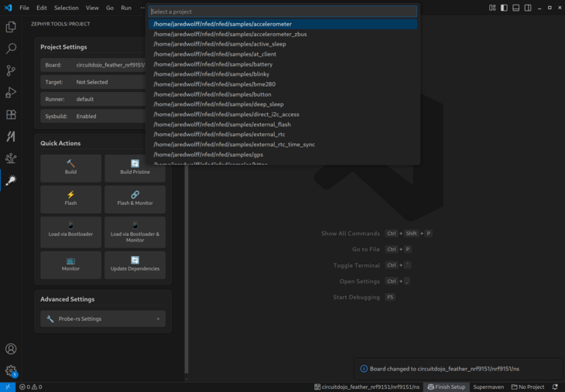Open the tree-shaped icon above Zephyr Tools
The image size is (565, 392).
tap(11, 159)
